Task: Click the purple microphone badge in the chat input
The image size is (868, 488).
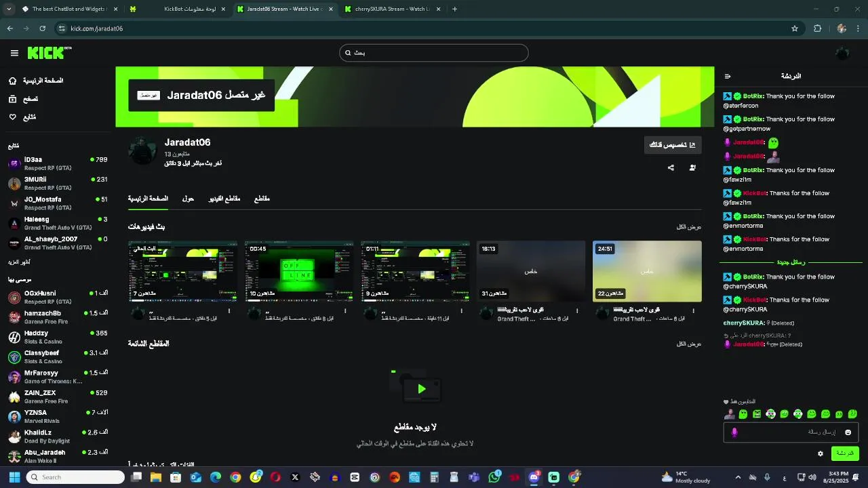Action: [x=734, y=432]
